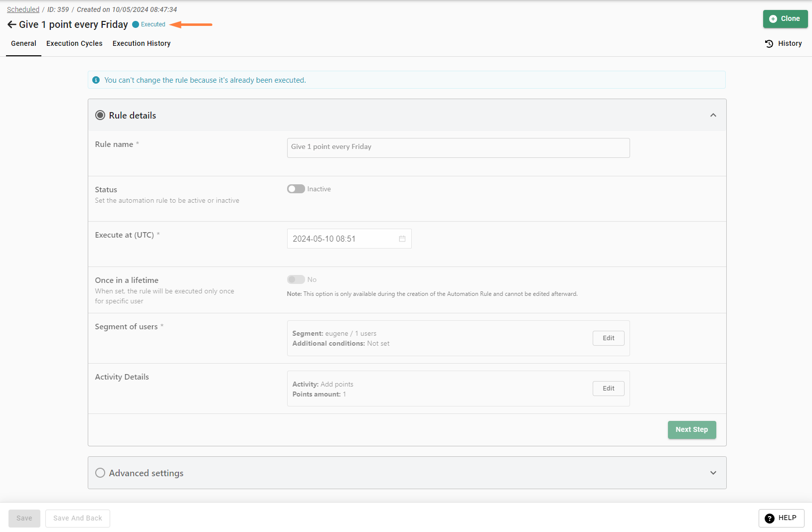Image resolution: width=812 pixels, height=532 pixels.
Task: Toggle the Status Inactive switch
Action: click(x=296, y=189)
